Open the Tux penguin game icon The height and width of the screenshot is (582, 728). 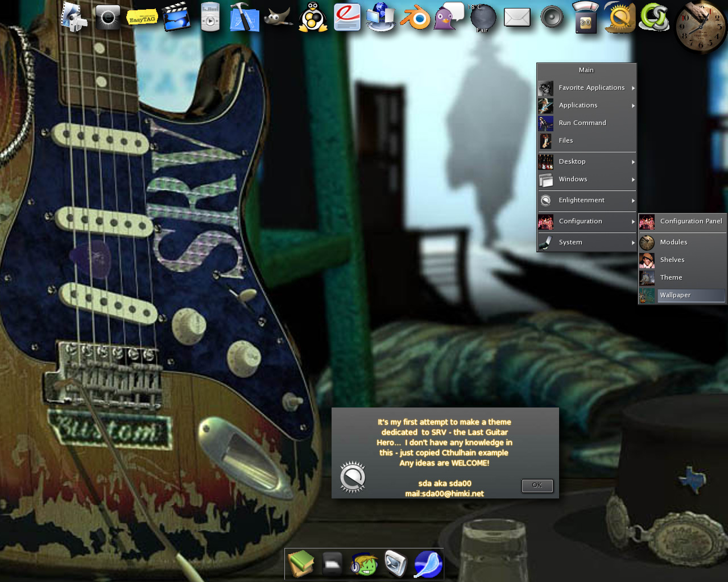coord(313,17)
